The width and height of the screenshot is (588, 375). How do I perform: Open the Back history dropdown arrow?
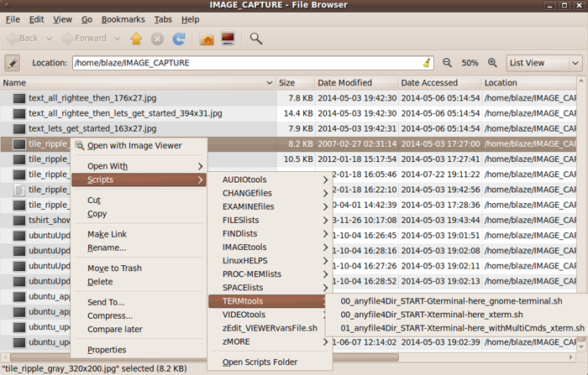pos(49,39)
